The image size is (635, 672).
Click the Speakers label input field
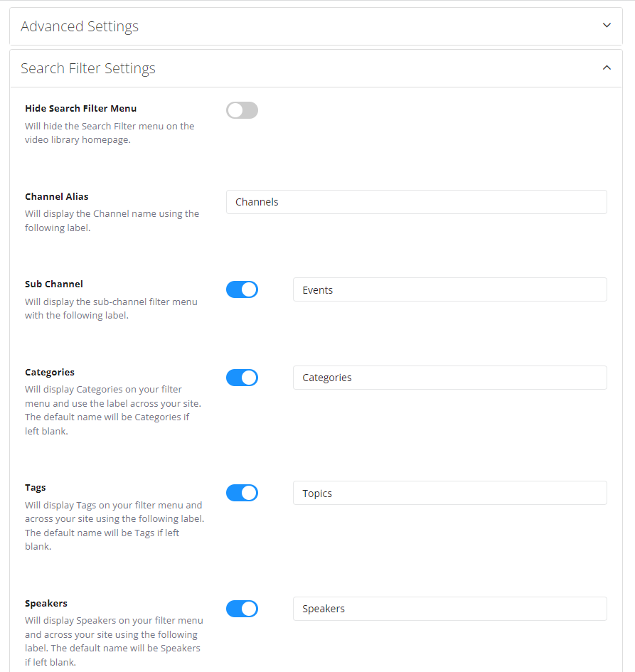(450, 609)
